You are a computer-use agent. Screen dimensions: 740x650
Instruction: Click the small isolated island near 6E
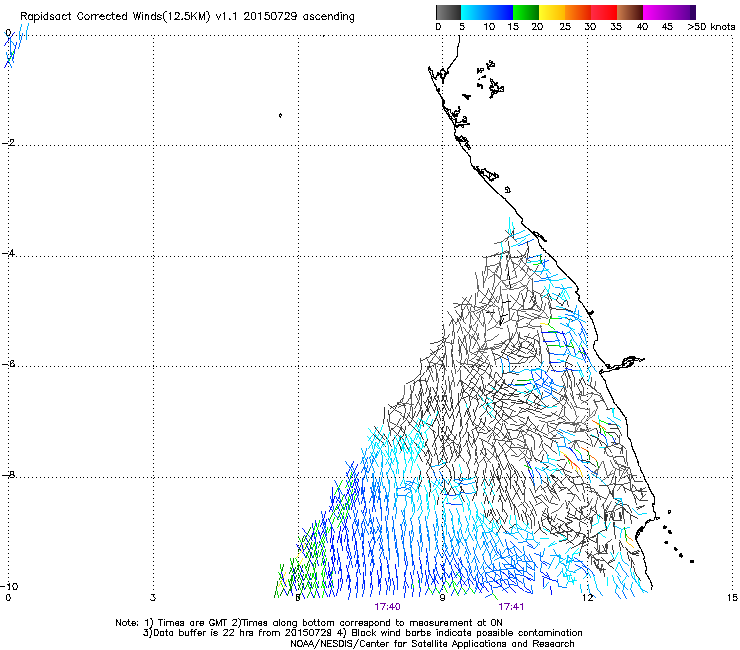(x=280, y=115)
